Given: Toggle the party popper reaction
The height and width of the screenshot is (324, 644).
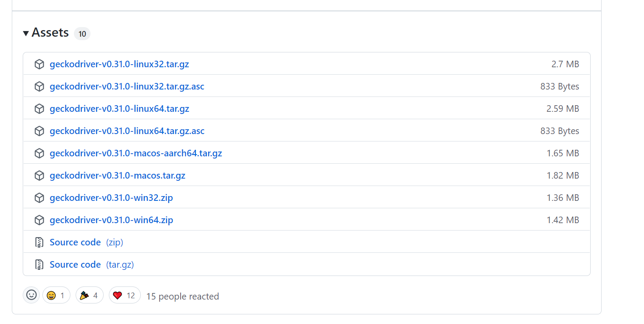Looking at the screenshot, I should (x=90, y=296).
